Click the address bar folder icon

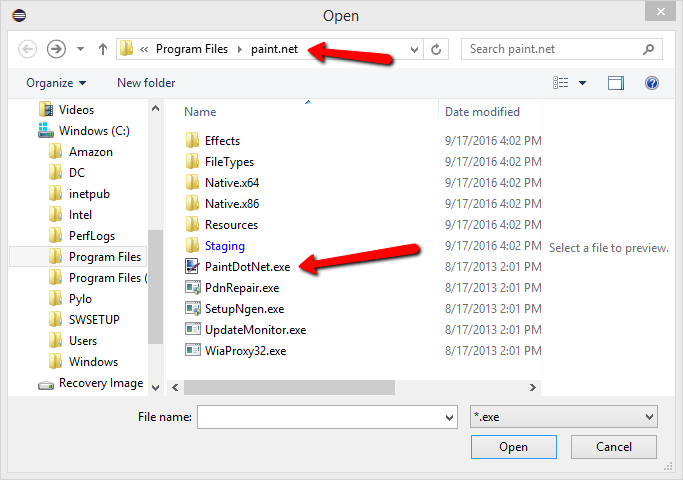pos(126,49)
